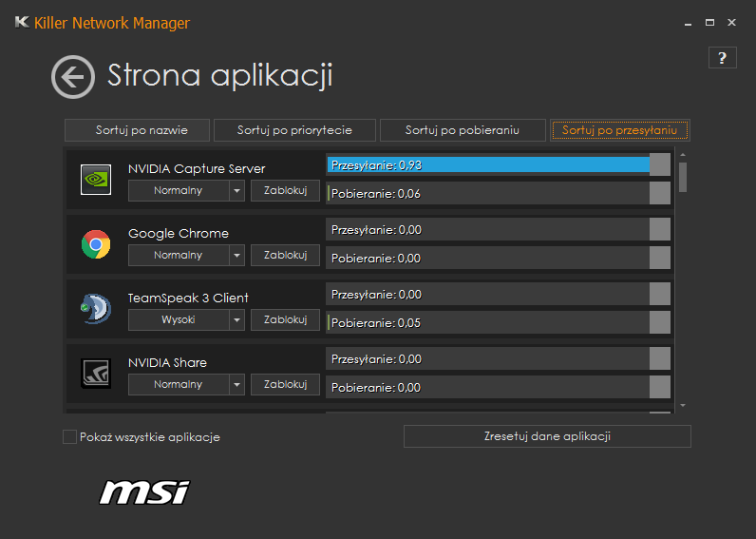Click TeamSpeak 3 Client Przesyłanie 0,00 bar

(498, 295)
